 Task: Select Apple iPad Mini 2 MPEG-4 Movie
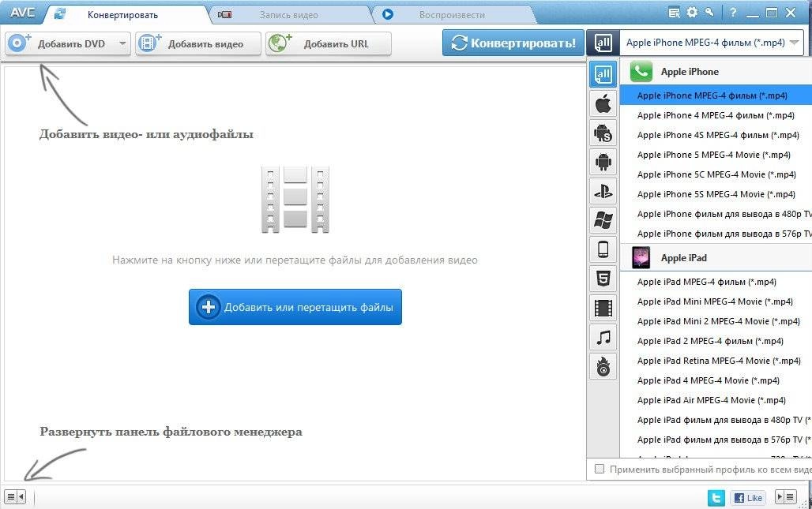click(716, 321)
